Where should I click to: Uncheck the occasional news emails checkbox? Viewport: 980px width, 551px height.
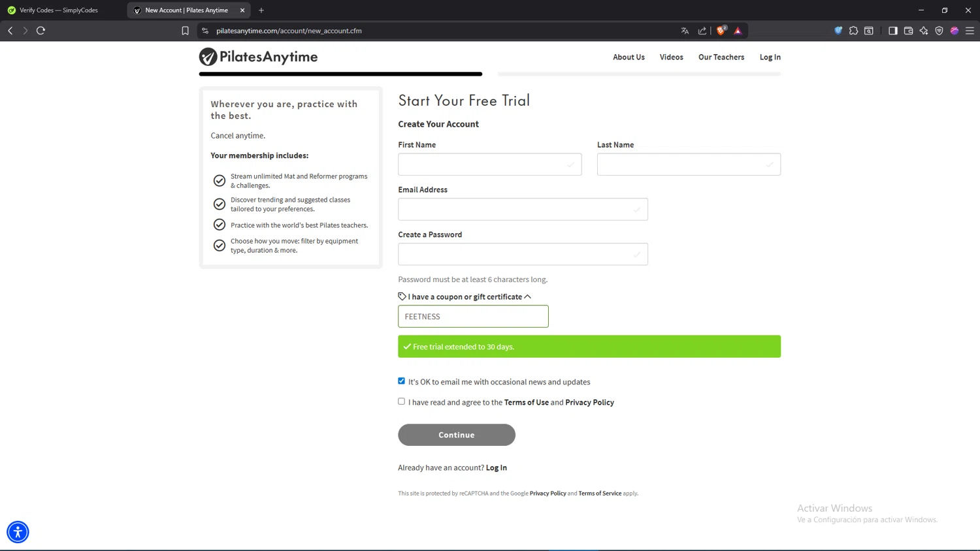(x=402, y=381)
